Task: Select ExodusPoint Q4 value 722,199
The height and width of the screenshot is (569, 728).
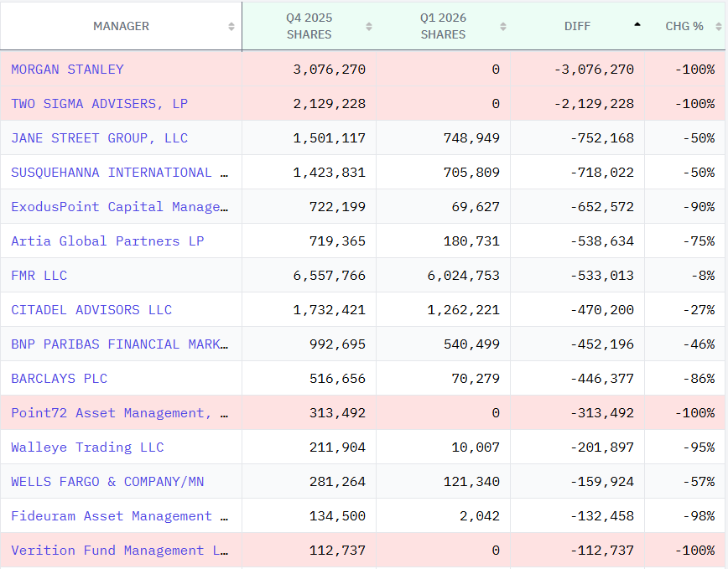Action: [x=337, y=206]
